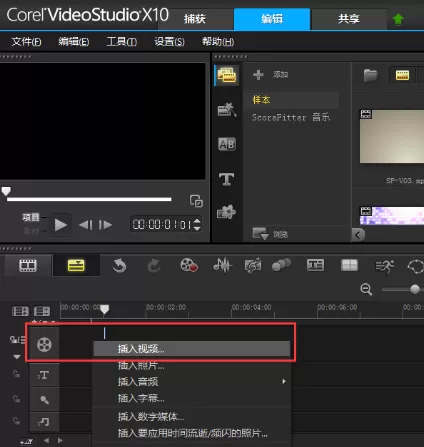Click the title track T icon
Screen dimensions: 424x447
tap(44, 375)
